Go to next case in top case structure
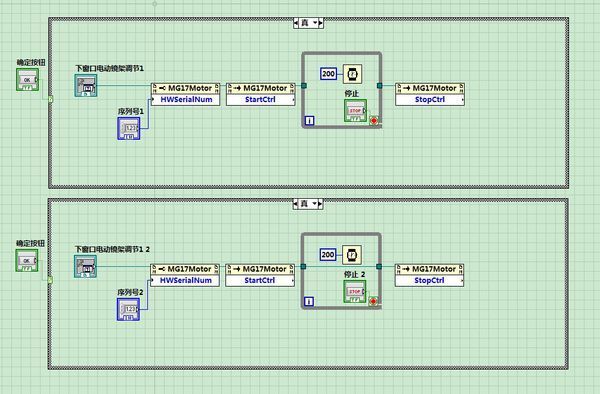600x394 pixels. pyautogui.click(x=321, y=23)
